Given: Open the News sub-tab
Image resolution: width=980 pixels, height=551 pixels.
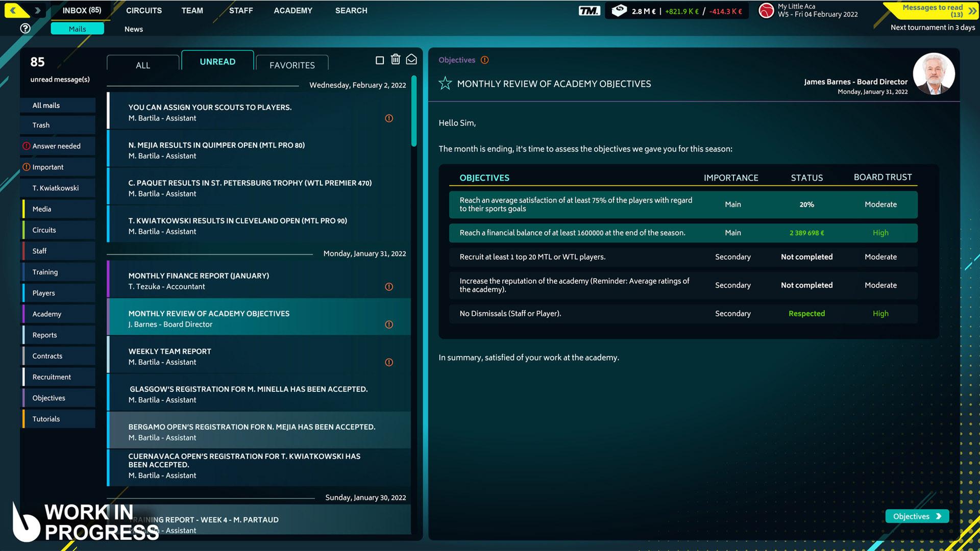Looking at the screenshot, I should (134, 29).
